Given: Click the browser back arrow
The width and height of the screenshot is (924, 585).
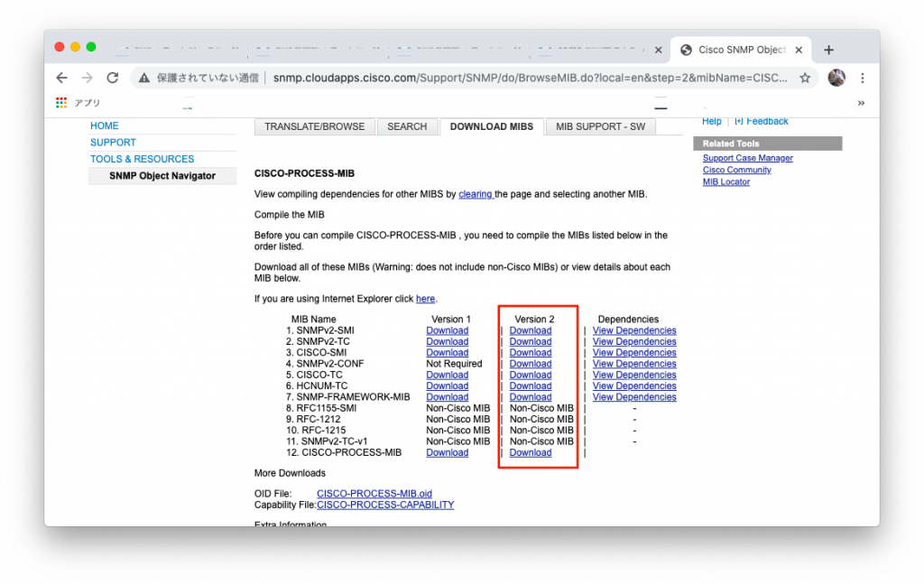Looking at the screenshot, I should point(61,78).
